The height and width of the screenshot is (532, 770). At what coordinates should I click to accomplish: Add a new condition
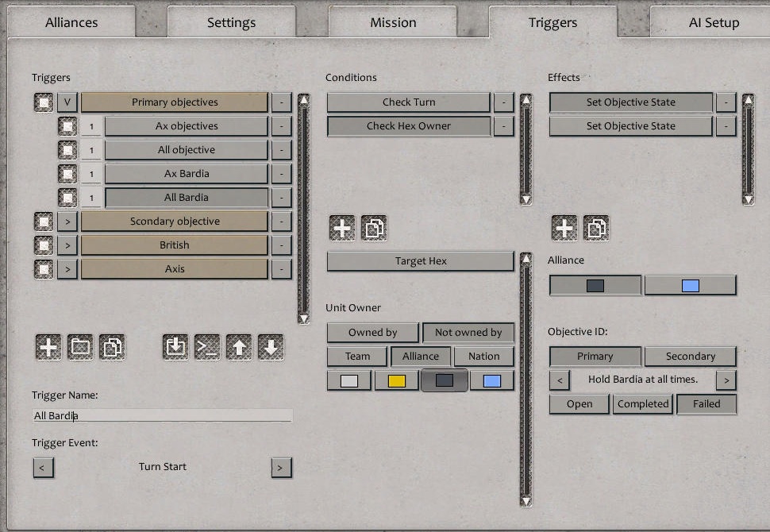(x=342, y=228)
